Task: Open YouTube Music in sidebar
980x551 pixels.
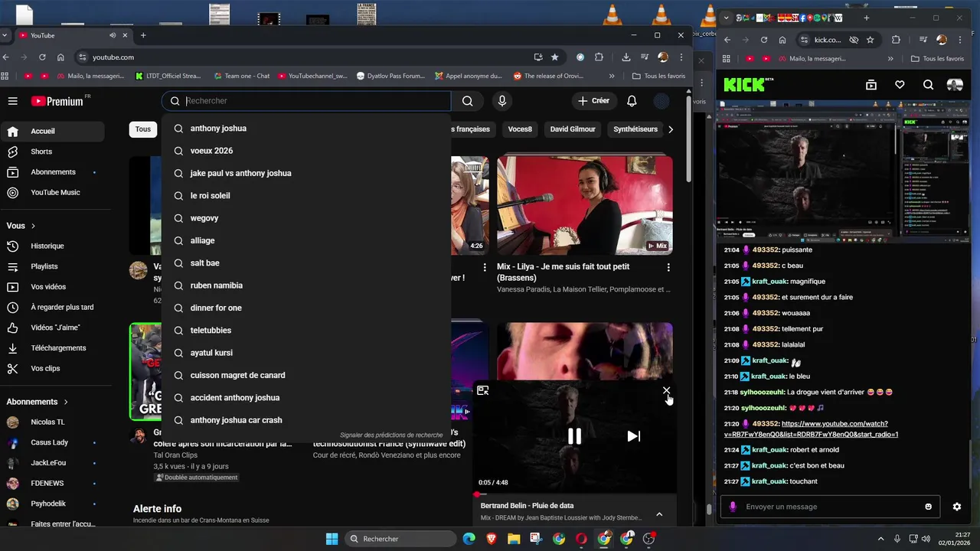Action: point(52,192)
